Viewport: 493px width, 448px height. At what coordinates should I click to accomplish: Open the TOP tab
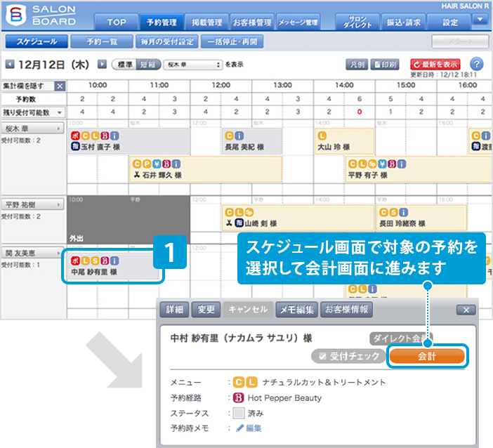(116, 22)
